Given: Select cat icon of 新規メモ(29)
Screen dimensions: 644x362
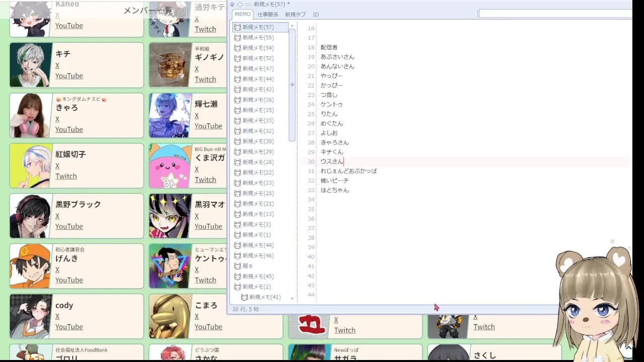Looking at the screenshot, I should click(237, 152).
